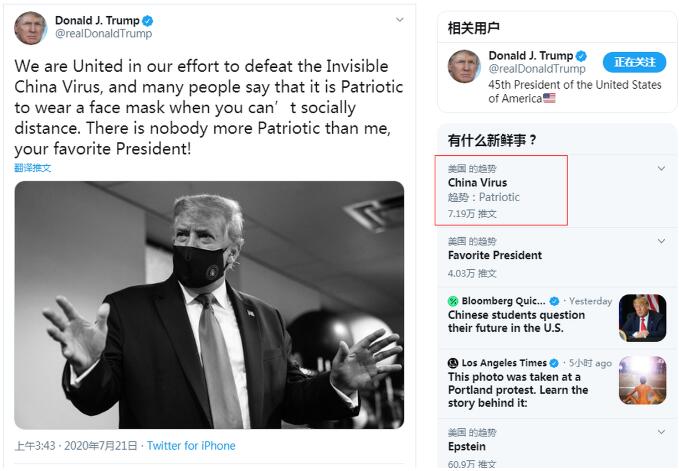Click the Bloomberg Quicktake logo icon
Viewport: 679px width, 471px height.
[453, 301]
